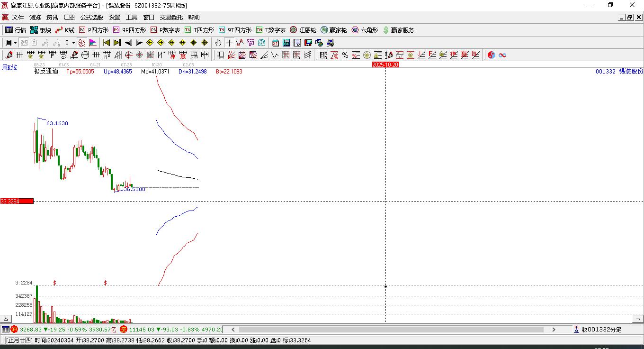The image size is (644, 349).
Task: Jump to first bar with skip-to-start arrow
Action: [106, 43]
